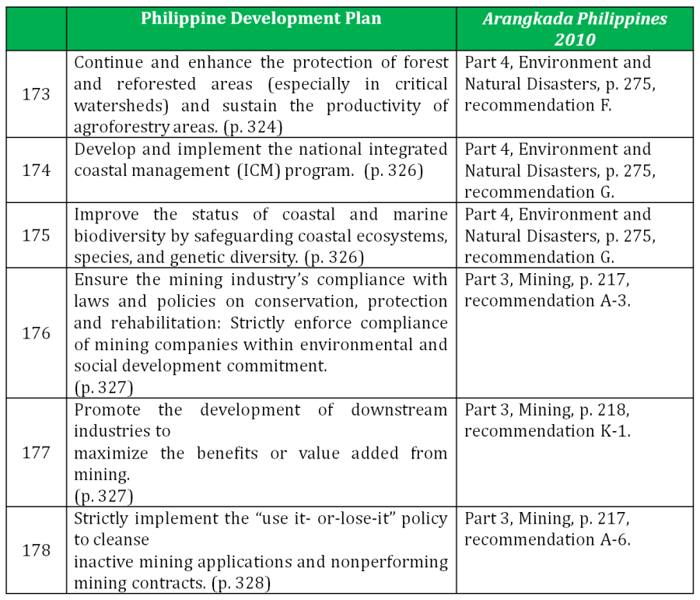Viewport: 700px width, 600px height.
Task: Click the cell ending 'recommendation F.'
Action: point(575,94)
